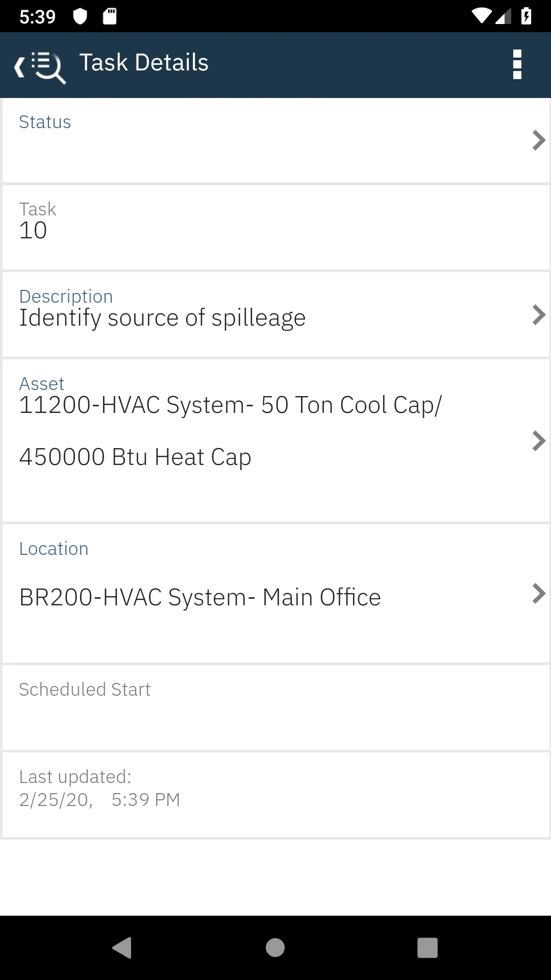Expand the Status row chevron

pyautogui.click(x=538, y=140)
